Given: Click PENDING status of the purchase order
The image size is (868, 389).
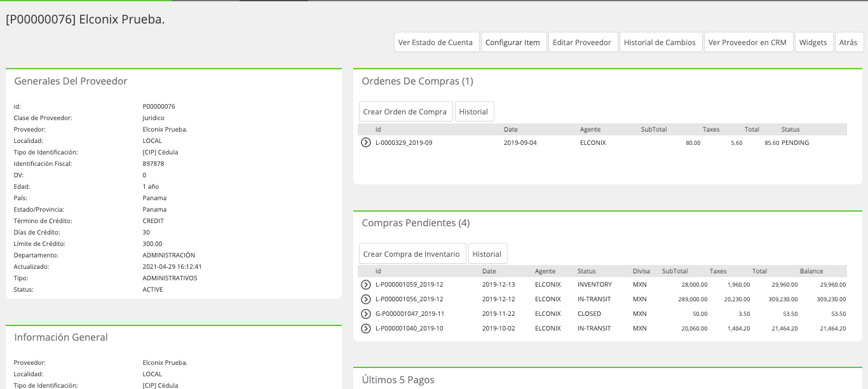Looking at the screenshot, I should [796, 143].
